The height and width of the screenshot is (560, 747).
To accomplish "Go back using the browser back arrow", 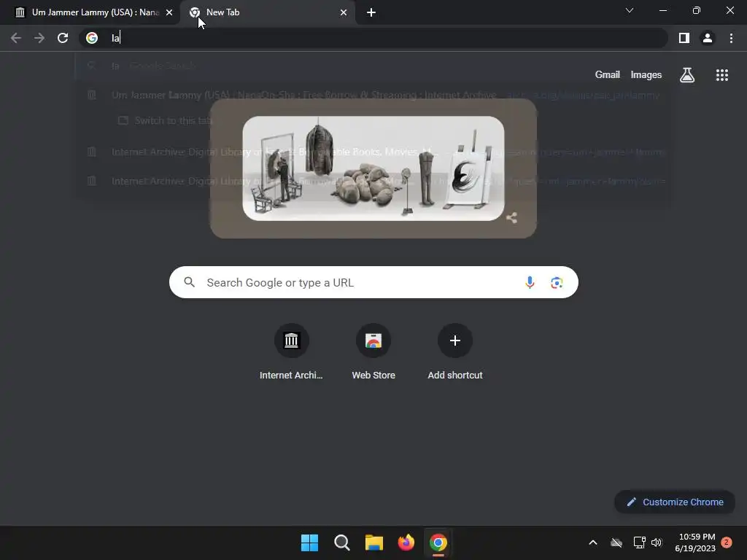I will click(x=16, y=38).
